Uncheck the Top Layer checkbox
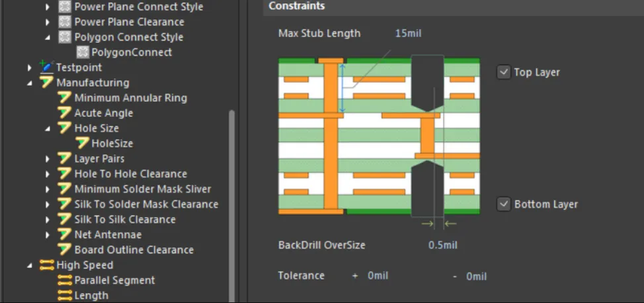 point(504,72)
